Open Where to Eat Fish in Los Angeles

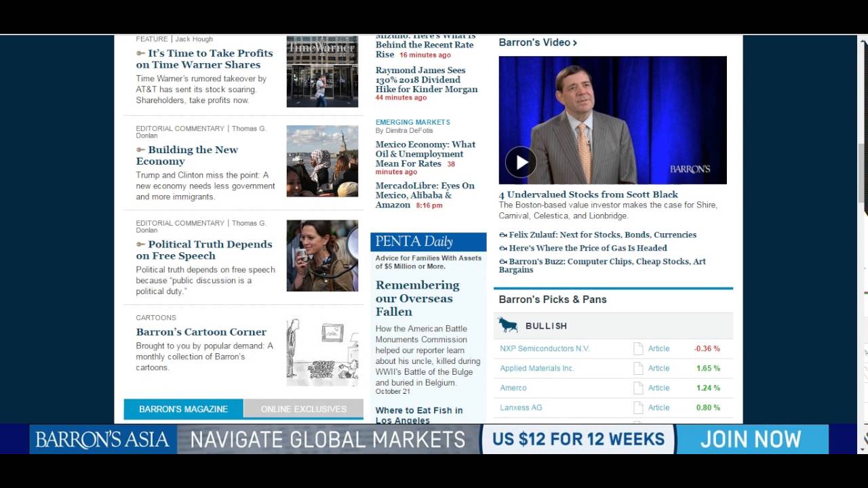coord(419,415)
